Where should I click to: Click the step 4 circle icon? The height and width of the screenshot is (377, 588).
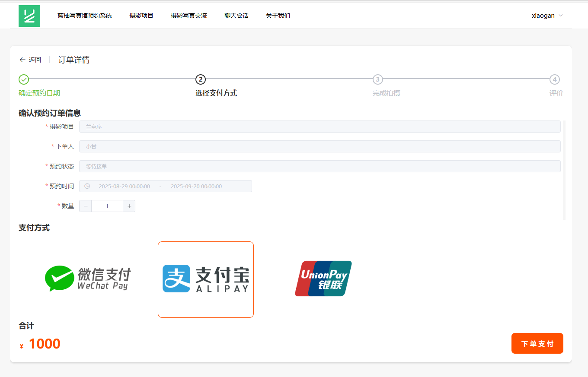pyautogui.click(x=555, y=79)
